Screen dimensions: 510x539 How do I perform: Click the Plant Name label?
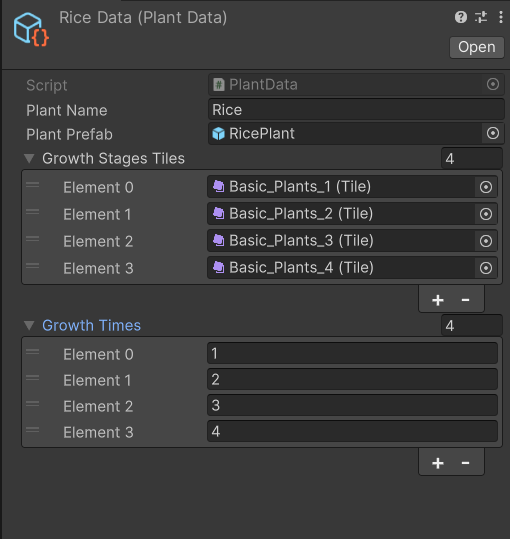tap(67, 110)
